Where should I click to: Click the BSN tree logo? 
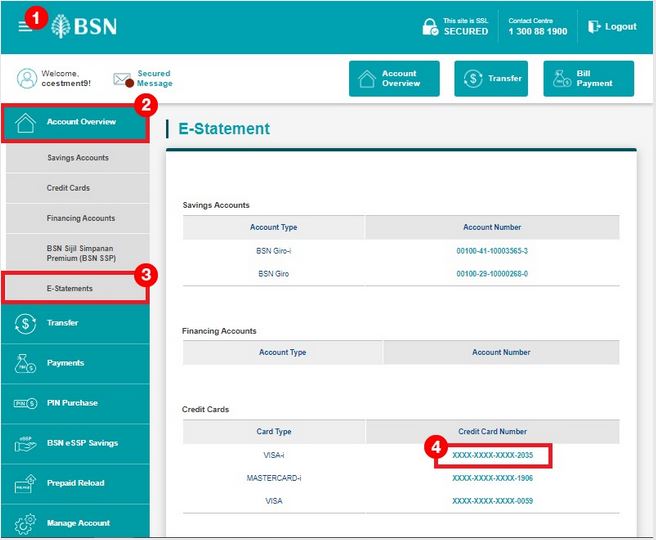[61, 26]
